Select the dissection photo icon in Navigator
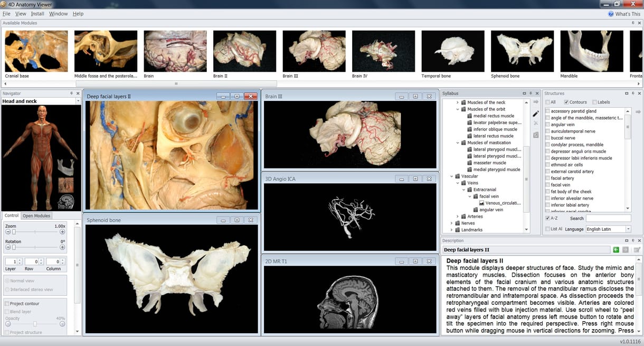This screenshot has width=644, height=346. [x=65, y=185]
